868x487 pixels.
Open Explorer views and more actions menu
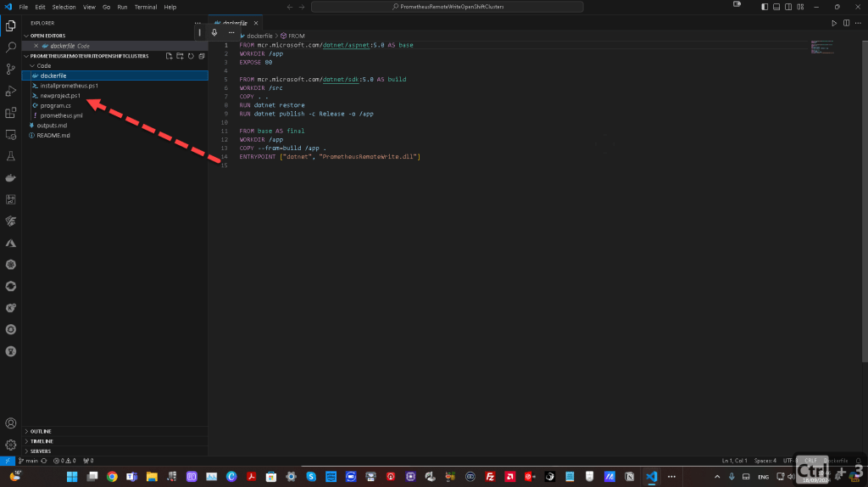(198, 23)
